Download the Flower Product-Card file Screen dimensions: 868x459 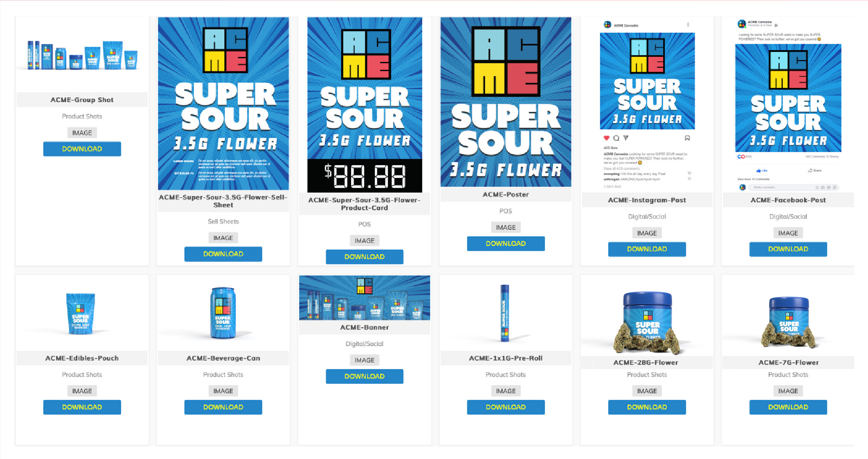click(365, 257)
